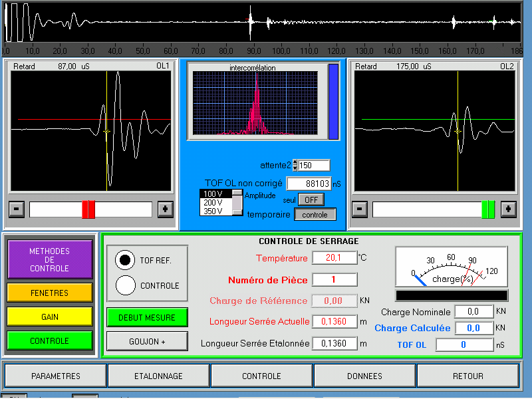Click the Numéro de Pièce field
The image size is (532, 399).
pyautogui.click(x=334, y=280)
